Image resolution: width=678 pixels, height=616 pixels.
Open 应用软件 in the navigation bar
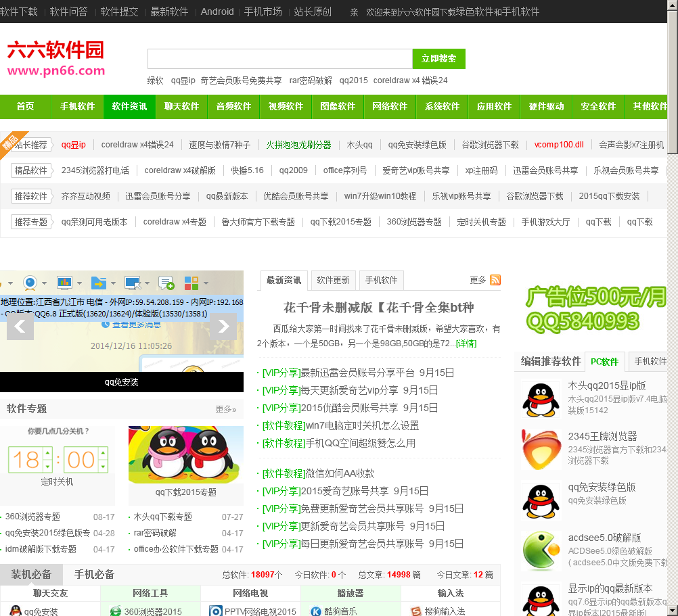(x=494, y=107)
